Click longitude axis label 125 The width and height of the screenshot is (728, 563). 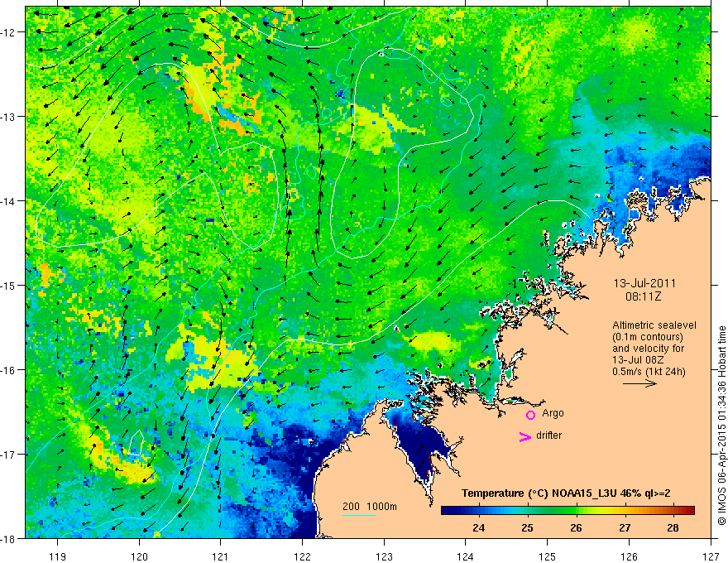point(547,556)
